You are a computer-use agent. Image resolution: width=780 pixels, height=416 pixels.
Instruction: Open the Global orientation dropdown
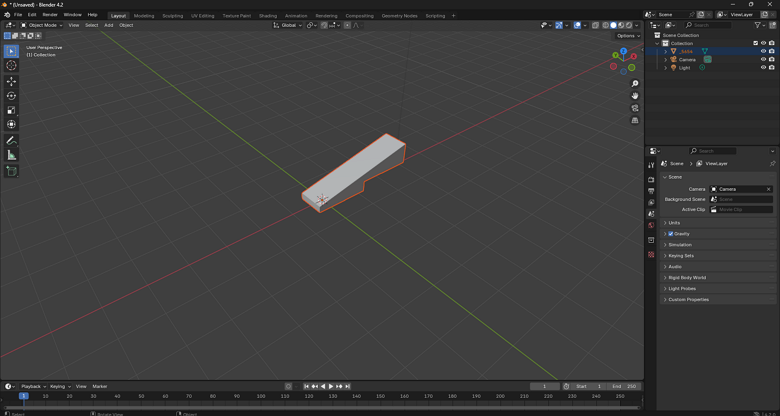pyautogui.click(x=288, y=25)
